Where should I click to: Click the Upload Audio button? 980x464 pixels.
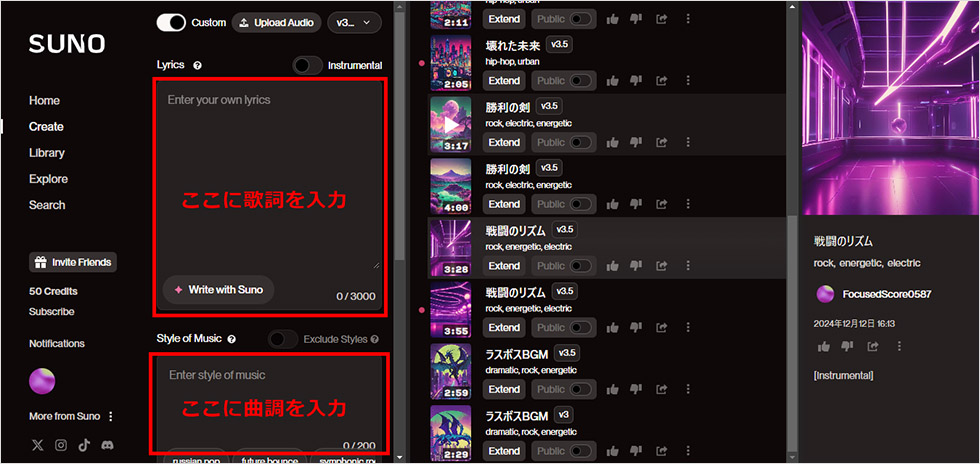277,23
